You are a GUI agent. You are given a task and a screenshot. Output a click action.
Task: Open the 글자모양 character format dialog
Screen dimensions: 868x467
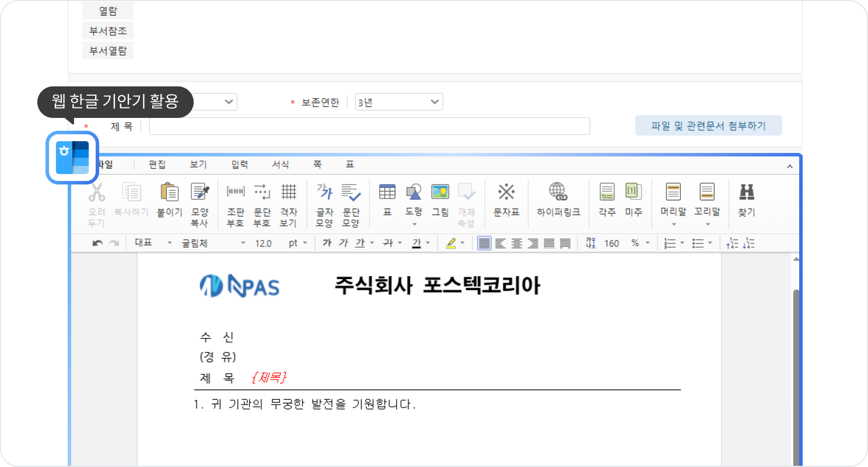click(324, 204)
